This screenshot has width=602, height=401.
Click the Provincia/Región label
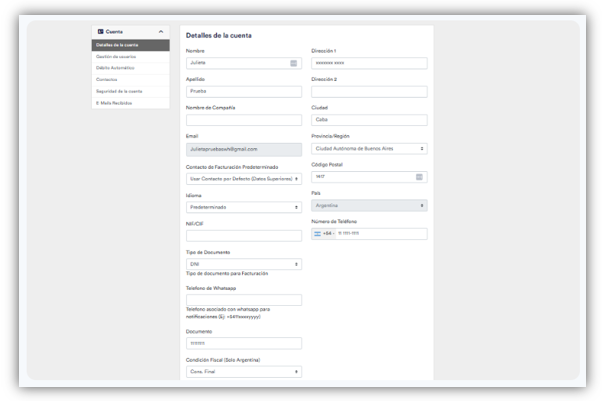[330, 136]
